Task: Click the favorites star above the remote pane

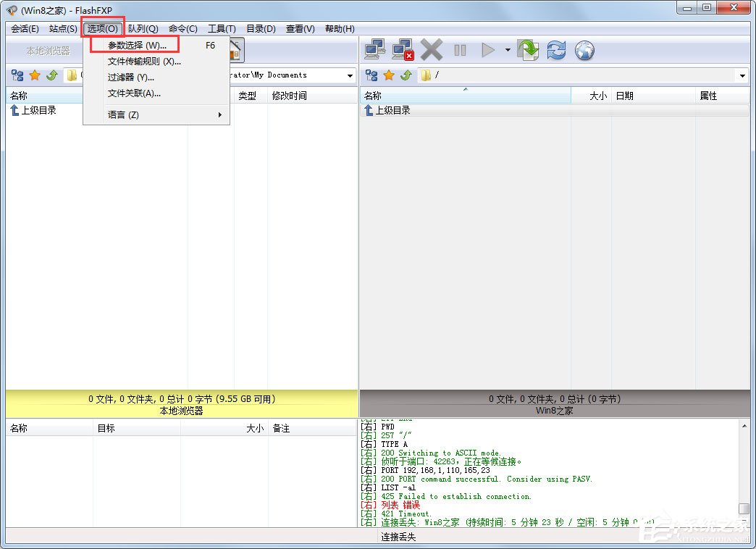Action: [x=389, y=75]
